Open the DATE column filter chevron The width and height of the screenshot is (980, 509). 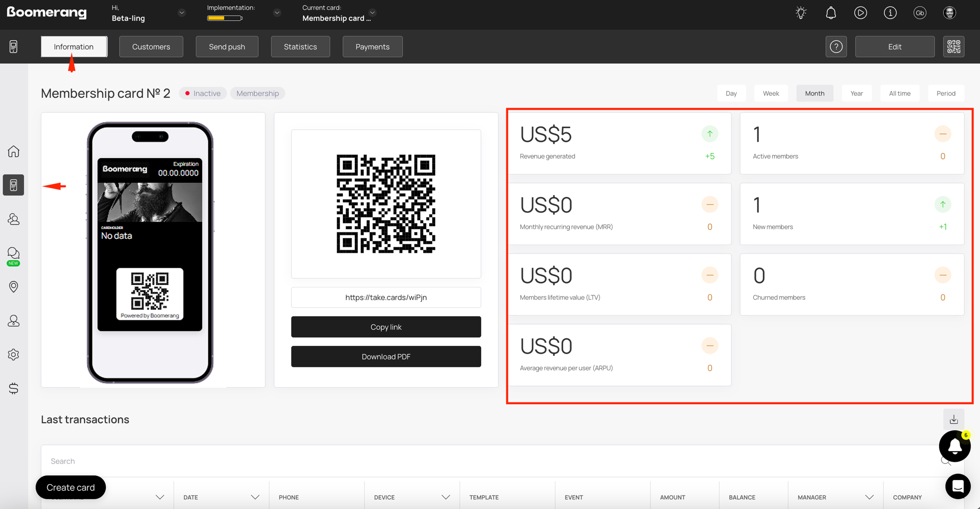point(255,497)
